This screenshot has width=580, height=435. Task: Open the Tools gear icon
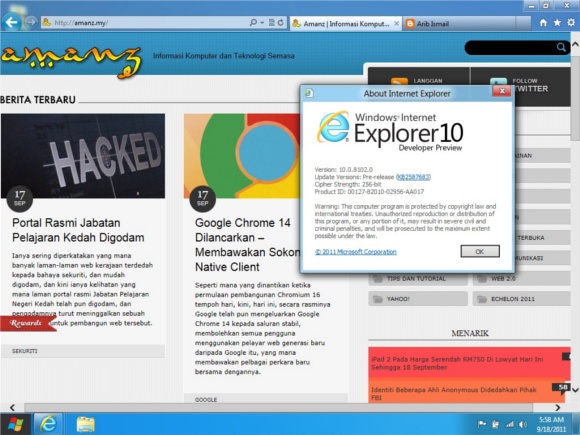point(571,23)
